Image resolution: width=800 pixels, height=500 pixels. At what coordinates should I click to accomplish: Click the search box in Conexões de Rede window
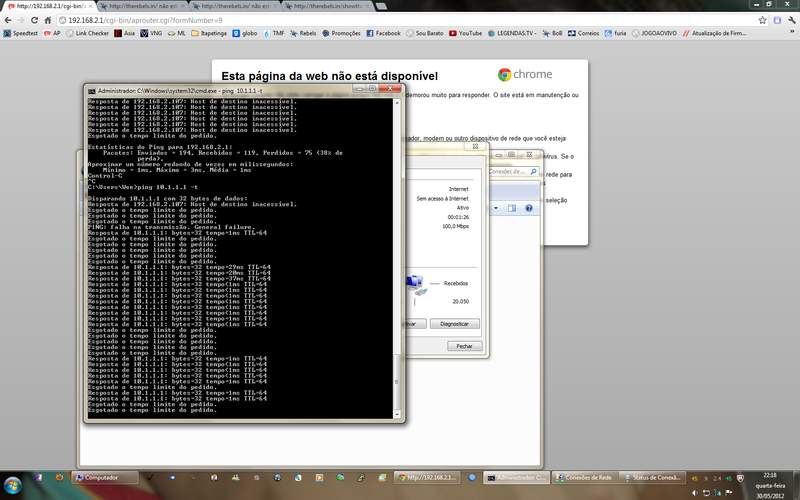tap(513, 172)
